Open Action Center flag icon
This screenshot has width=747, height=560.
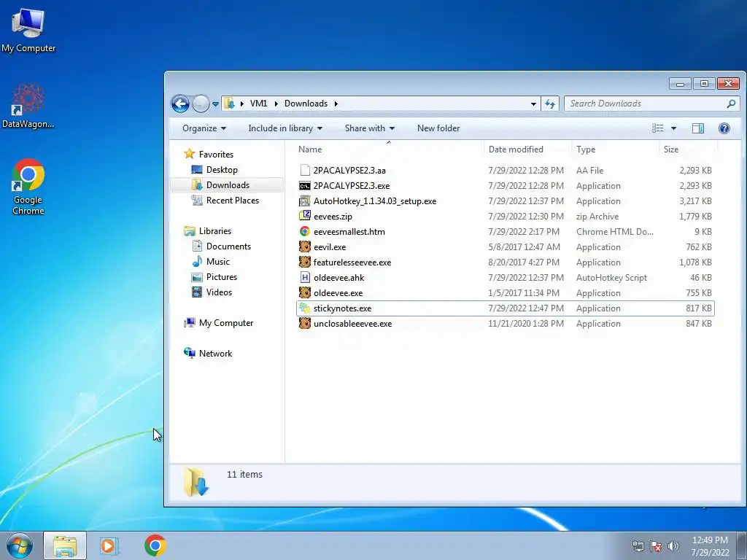pos(656,546)
